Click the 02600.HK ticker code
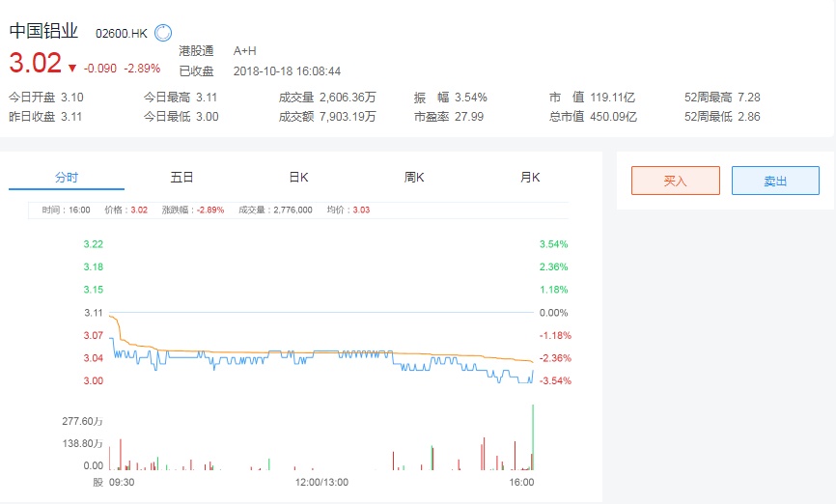The image size is (836, 504). pos(121,33)
